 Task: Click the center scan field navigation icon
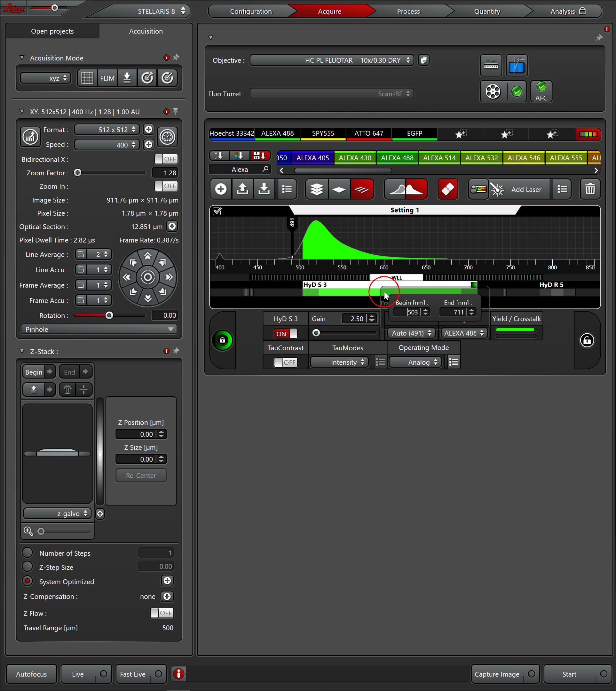pyautogui.click(x=148, y=277)
